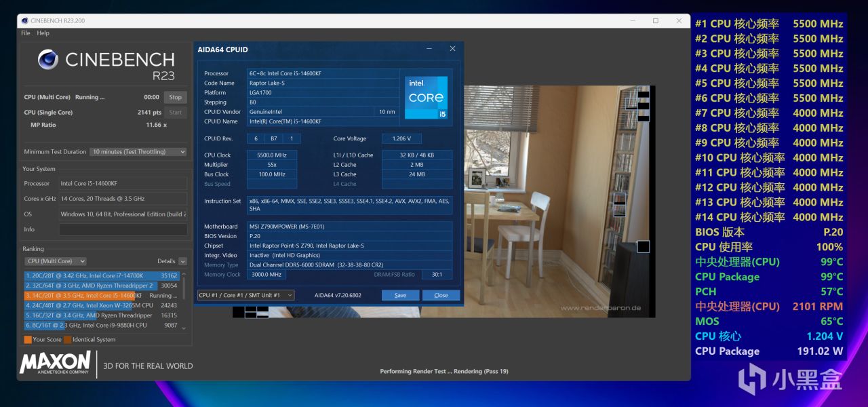Screen dimensions: 868x407
Task: Click the #14 CPU 核心频率 overlay row
Action: [x=769, y=217]
